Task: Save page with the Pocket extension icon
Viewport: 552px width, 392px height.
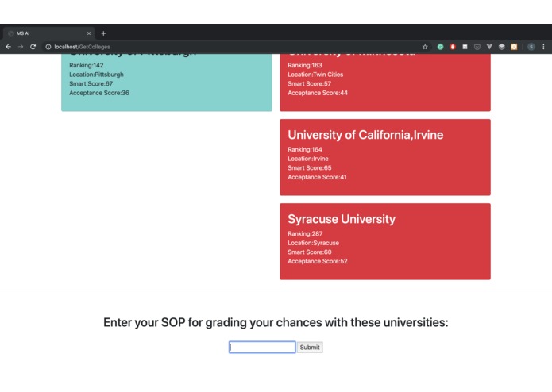Action: 477,47
